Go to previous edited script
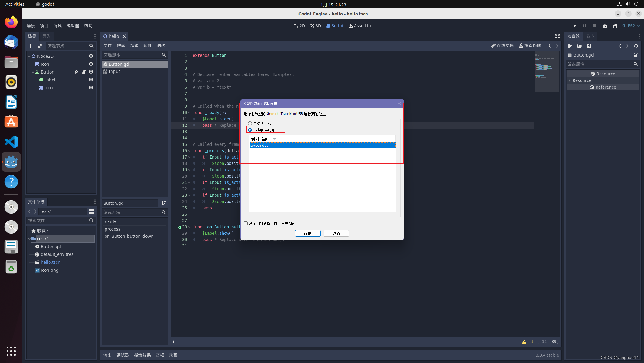The image size is (644, 363). tap(550, 46)
